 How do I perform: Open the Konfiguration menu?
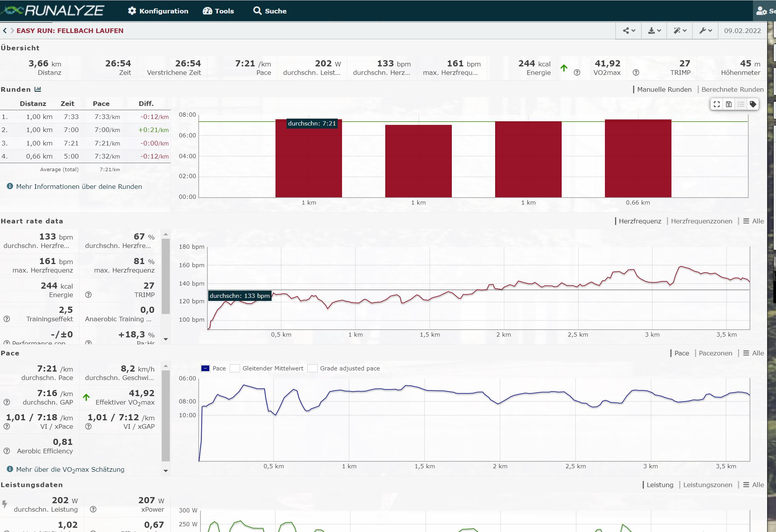pyautogui.click(x=158, y=11)
